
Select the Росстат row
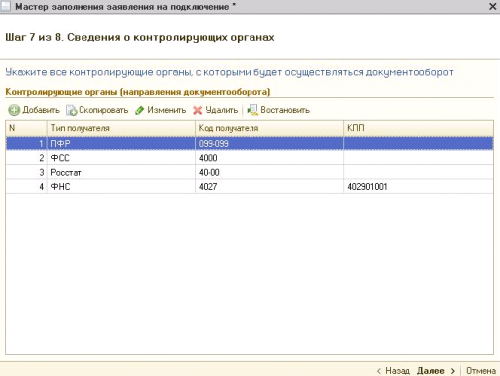pos(249,172)
